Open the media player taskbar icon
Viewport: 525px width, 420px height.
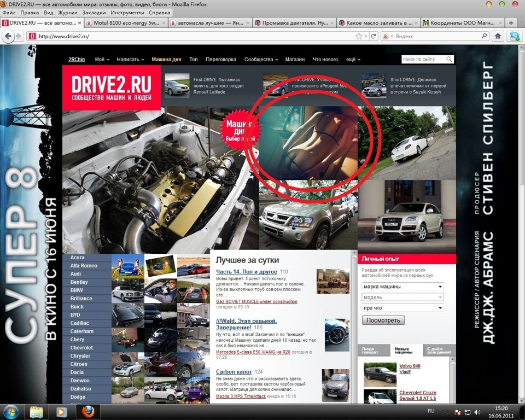(x=62, y=412)
